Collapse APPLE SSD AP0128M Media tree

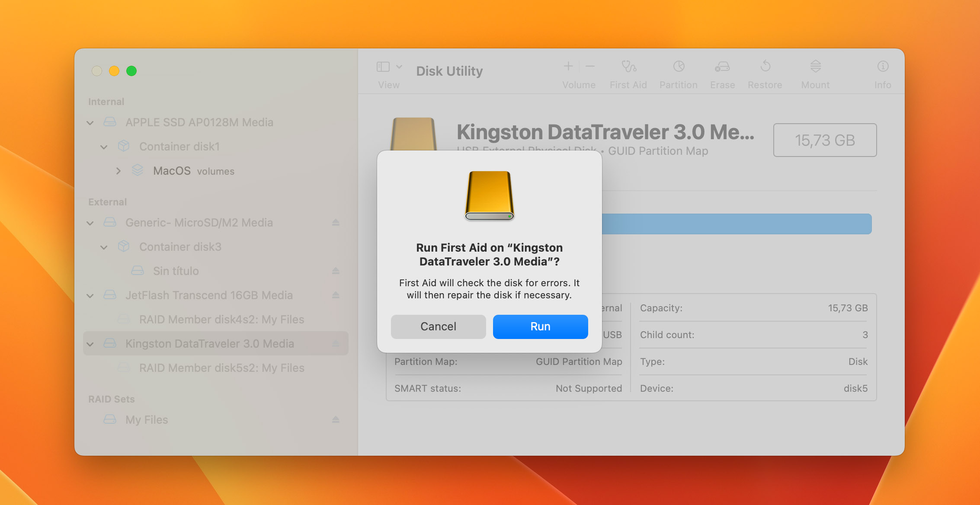pyautogui.click(x=90, y=123)
